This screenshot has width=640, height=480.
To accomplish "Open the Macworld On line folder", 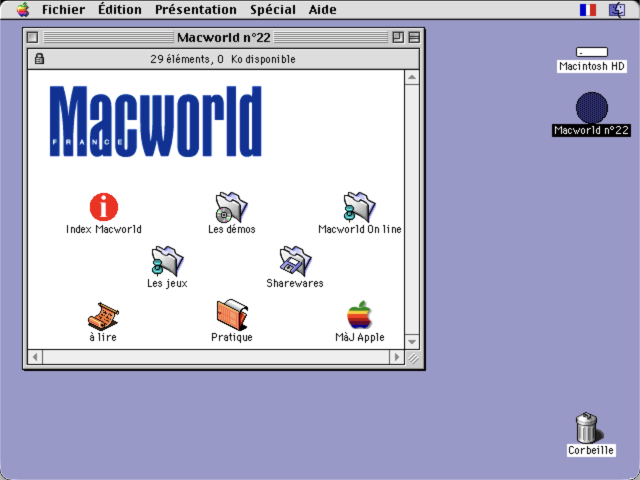I will click(x=359, y=207).
